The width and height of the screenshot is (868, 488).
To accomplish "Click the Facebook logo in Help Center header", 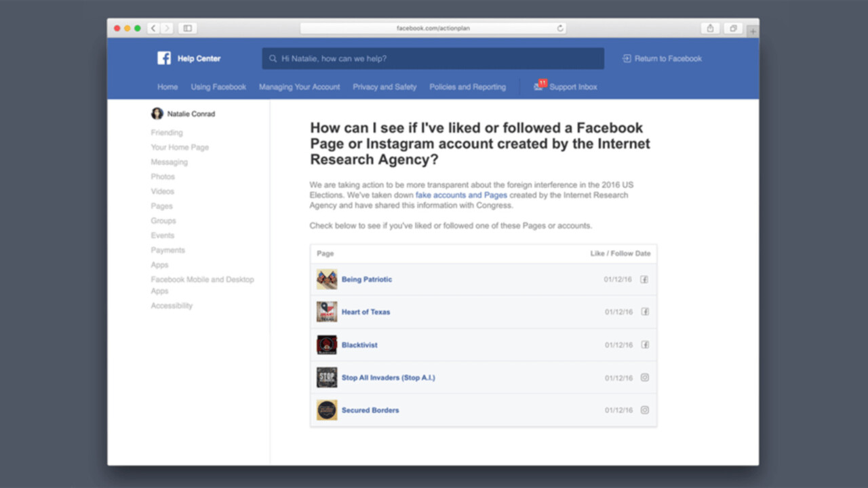I will 164,58.
